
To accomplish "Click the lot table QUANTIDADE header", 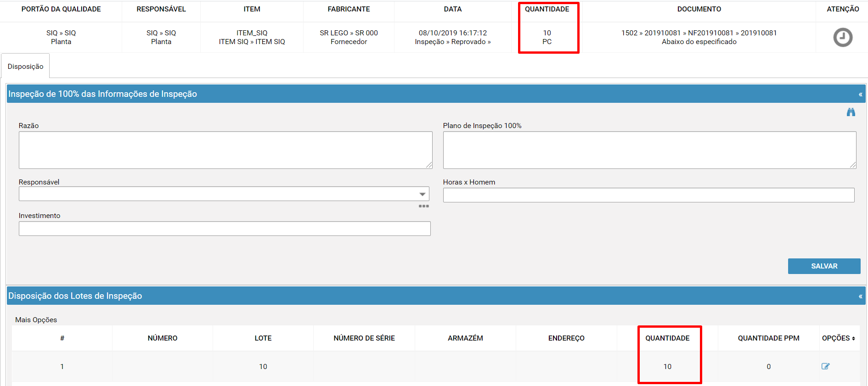I will point(667,338).
